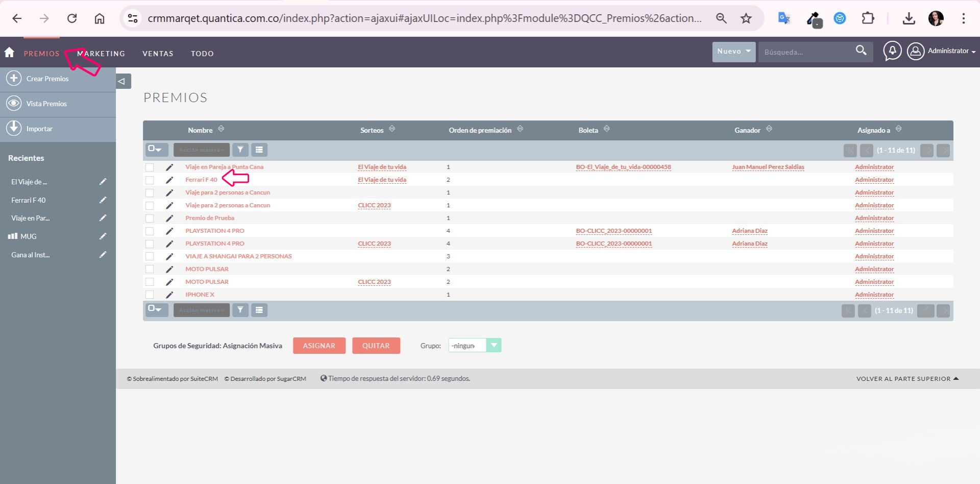Edit Ferrari F 40 row pencil icon
Screen dimensions: 980x484
(x=169, y=180)
